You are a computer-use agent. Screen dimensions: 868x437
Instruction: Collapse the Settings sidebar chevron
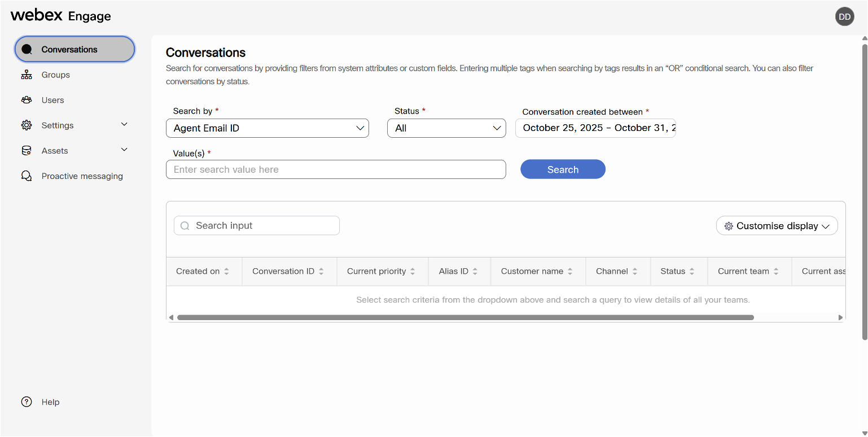coord(124,125)
